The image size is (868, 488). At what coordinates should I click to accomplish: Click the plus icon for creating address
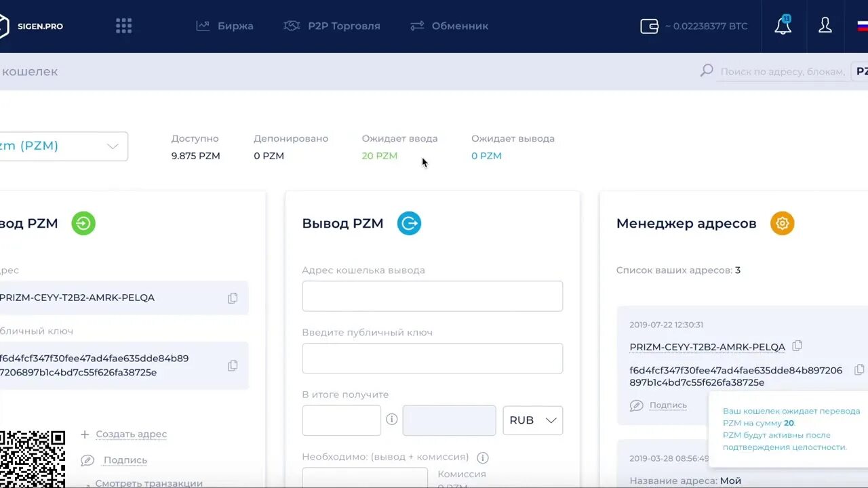coord(85,434)
